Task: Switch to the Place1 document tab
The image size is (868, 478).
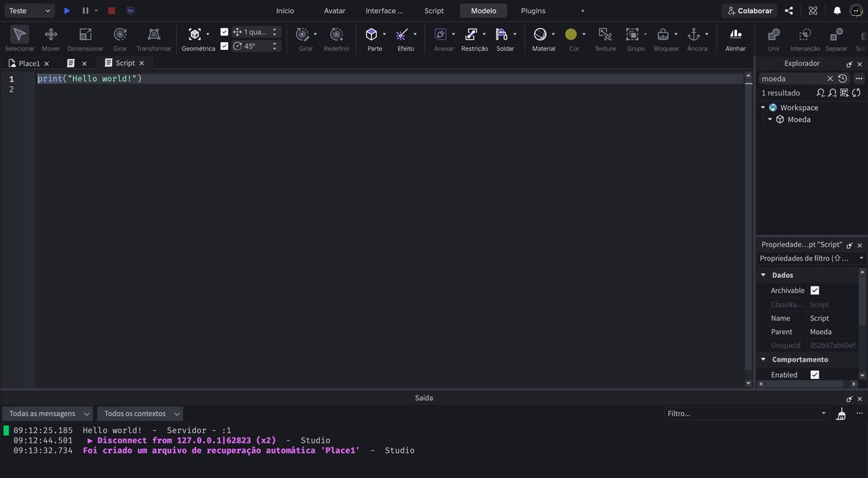Action: (29, 64)
